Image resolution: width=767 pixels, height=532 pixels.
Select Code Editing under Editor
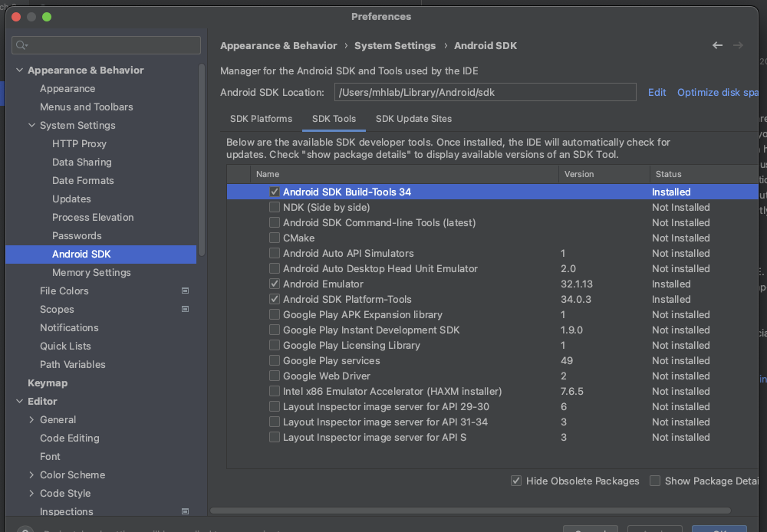[70, 438]
